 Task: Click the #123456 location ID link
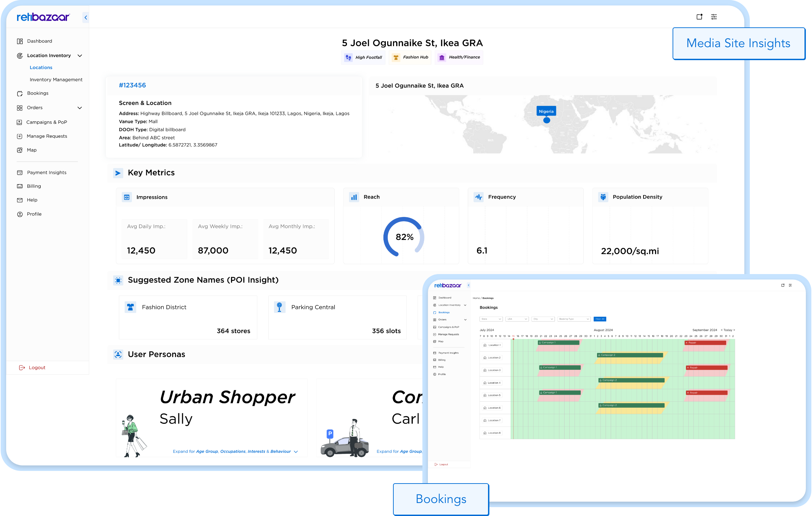(x=132, y=85)
